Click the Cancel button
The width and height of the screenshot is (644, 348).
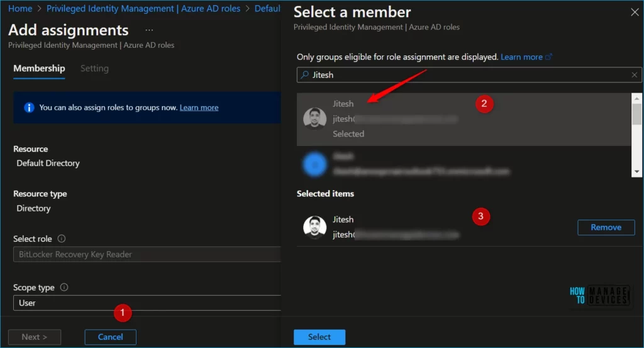(x=110, y=337)
